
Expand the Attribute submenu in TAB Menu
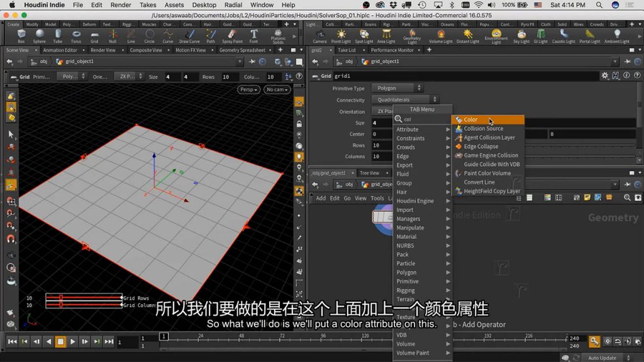click(422, 129)
